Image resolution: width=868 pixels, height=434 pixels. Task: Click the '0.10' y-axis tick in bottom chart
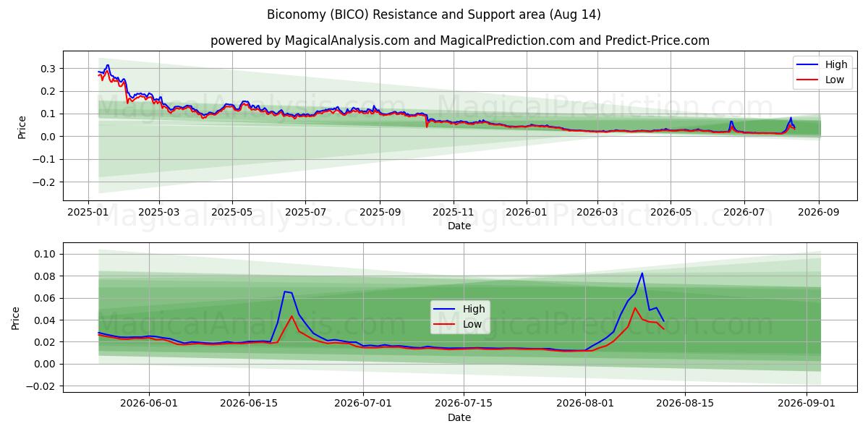46,254
